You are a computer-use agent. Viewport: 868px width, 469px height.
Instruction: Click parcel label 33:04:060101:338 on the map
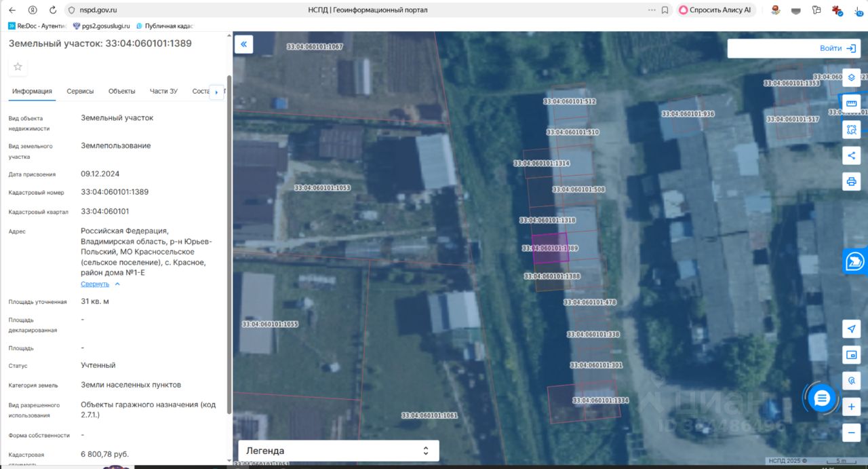tap(593, 335)
